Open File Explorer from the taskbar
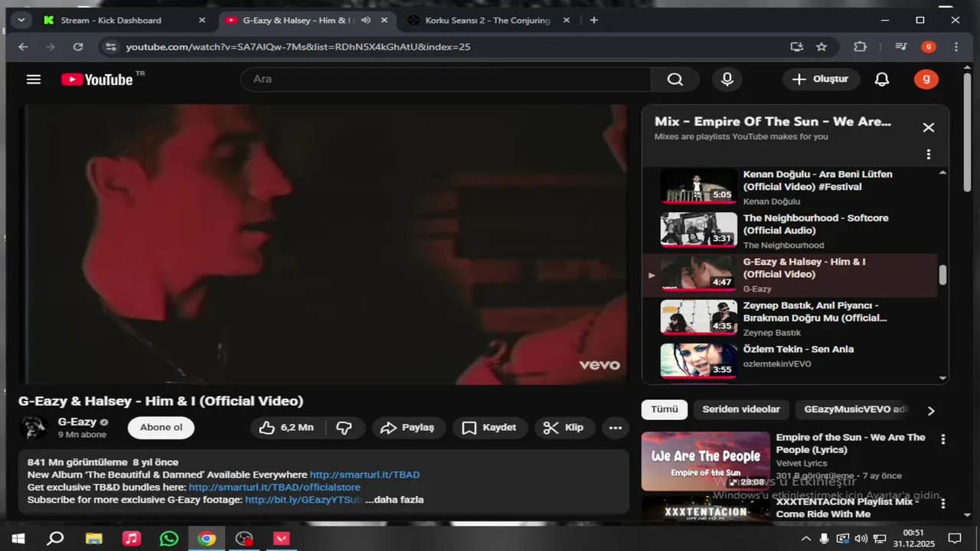 [x=93, y=539]
